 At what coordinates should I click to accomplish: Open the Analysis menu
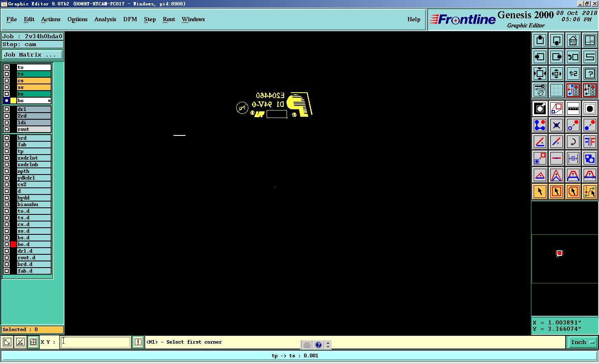pos(105,19)
